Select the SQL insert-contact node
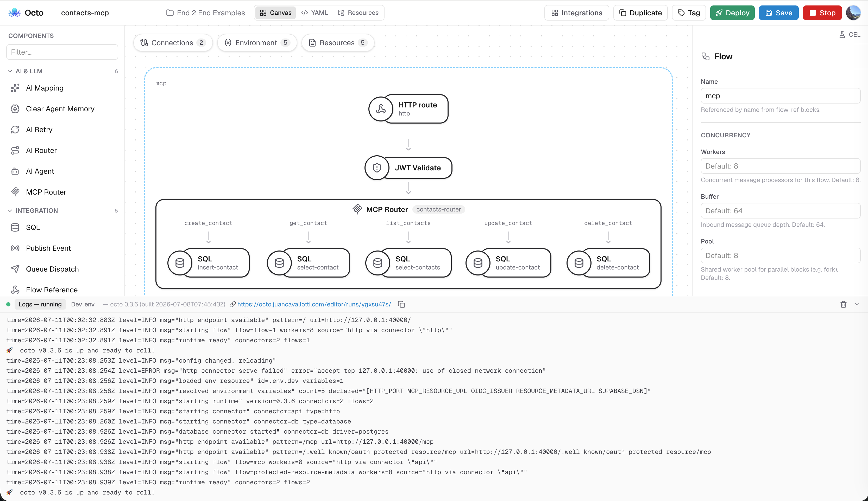The image size is (868, 501). tap(208, 263)
